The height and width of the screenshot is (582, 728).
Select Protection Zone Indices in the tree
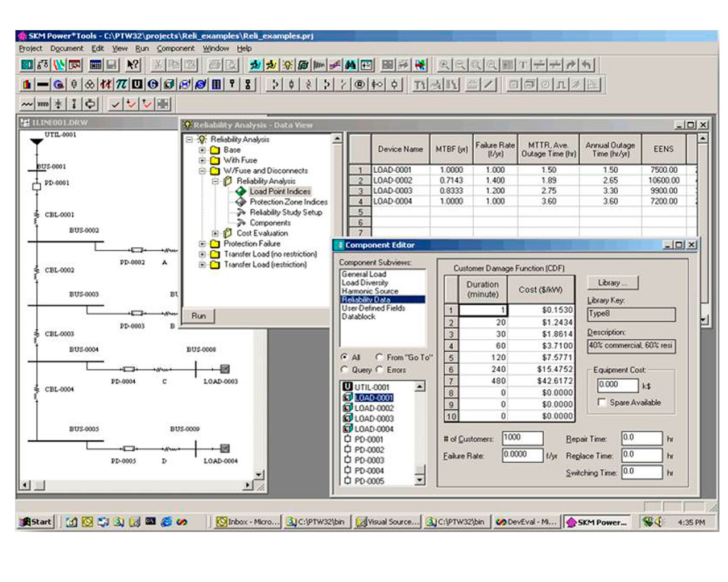pyautogui.click(x=288, y=202)
